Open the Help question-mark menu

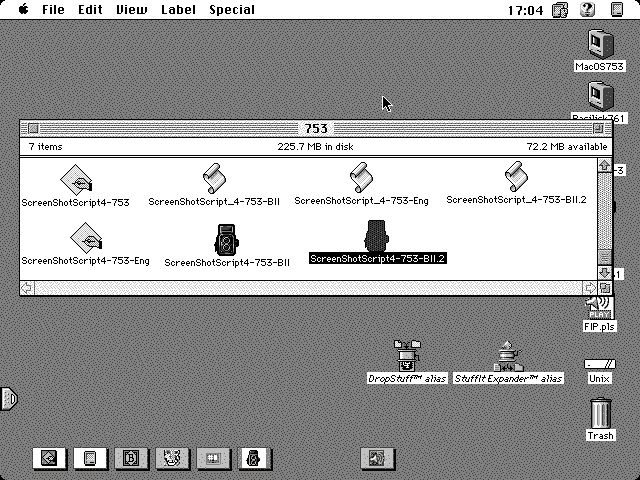pyautogui.click(x=588, y=9)
